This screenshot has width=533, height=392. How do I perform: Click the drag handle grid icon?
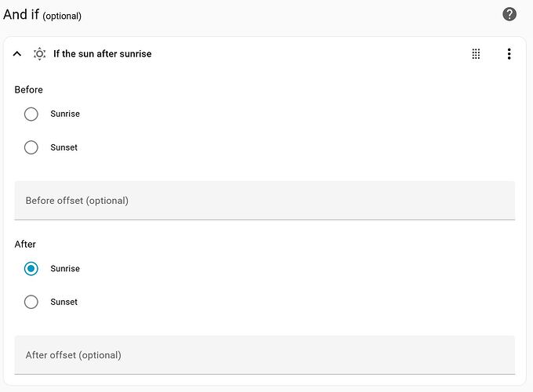pyautogui.click(x=476, y=54)
